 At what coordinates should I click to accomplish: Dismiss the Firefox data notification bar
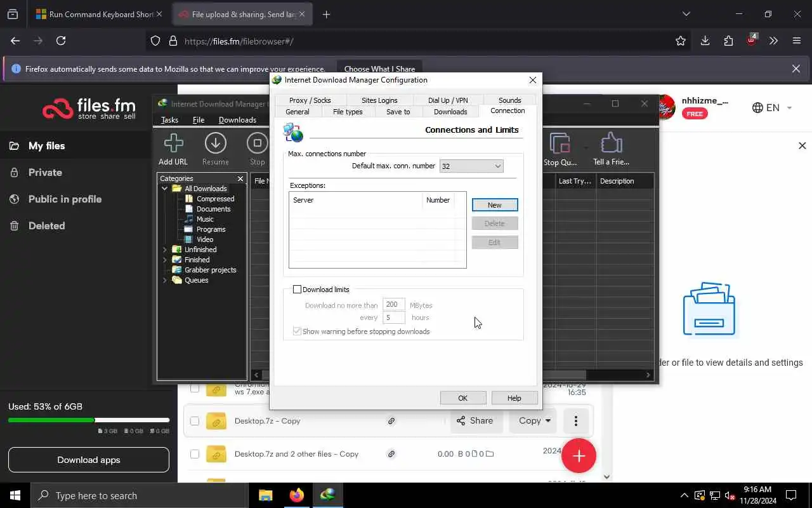[796, 69]
